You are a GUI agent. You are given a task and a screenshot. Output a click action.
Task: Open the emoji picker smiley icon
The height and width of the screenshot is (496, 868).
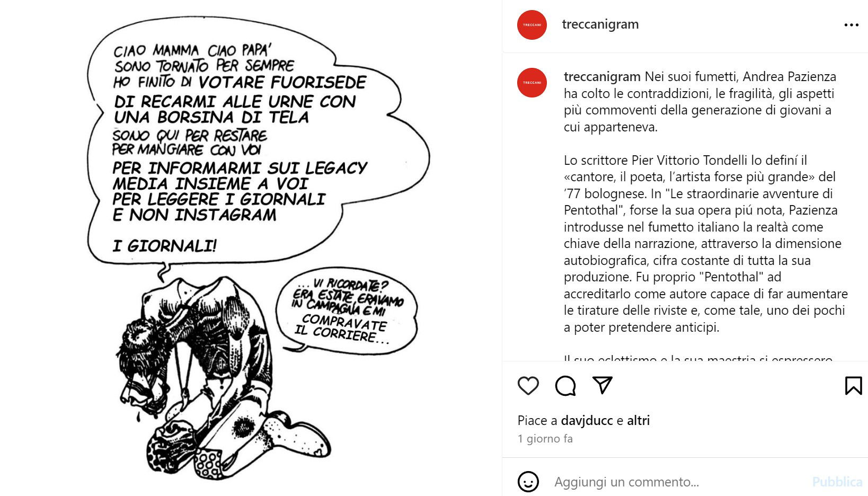pyautogui.click(x=528, y=482)
